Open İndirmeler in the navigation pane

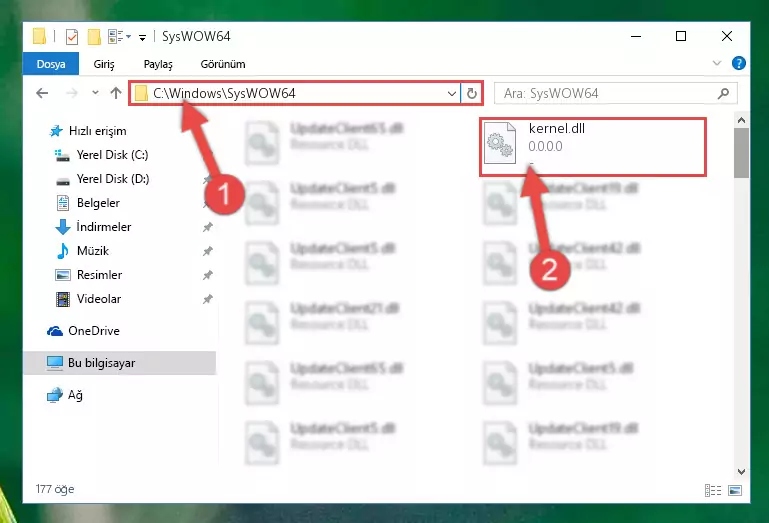point(103,227)
